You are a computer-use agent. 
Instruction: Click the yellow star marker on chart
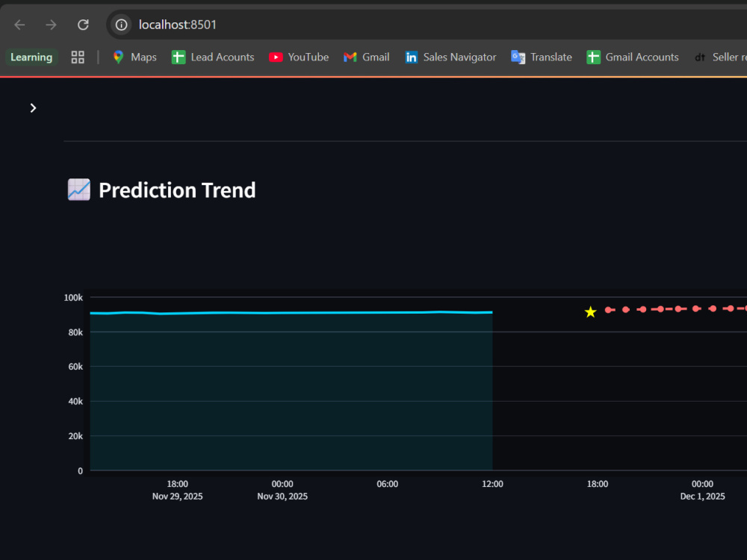tap(590, 312)
